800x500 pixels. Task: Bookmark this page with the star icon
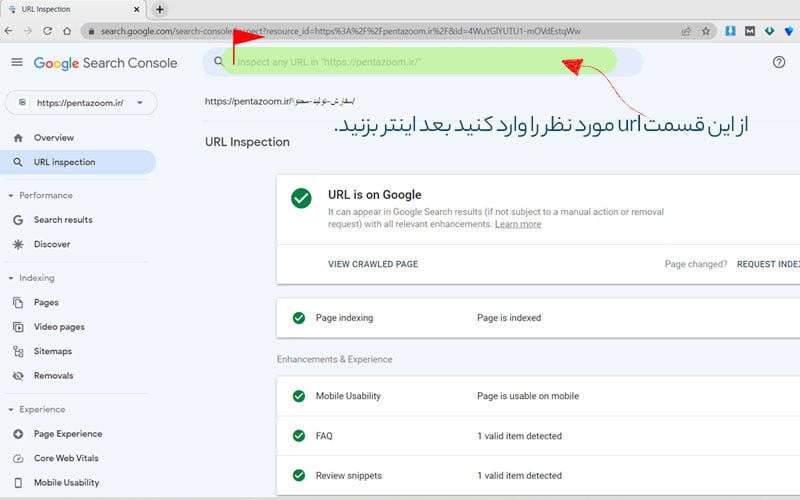[x=706, y=31]
